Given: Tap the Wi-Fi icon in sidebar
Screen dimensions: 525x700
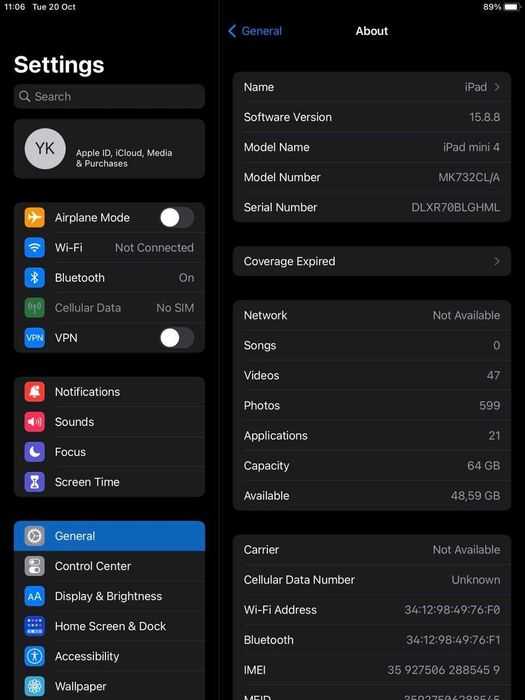Looking at the screenshot, I should pos(34,247).
